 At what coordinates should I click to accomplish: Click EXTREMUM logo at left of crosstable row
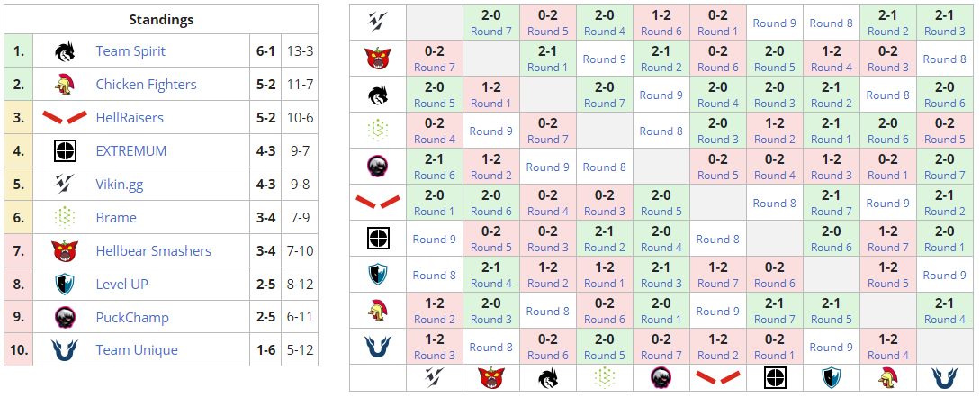tap(377, 239)
